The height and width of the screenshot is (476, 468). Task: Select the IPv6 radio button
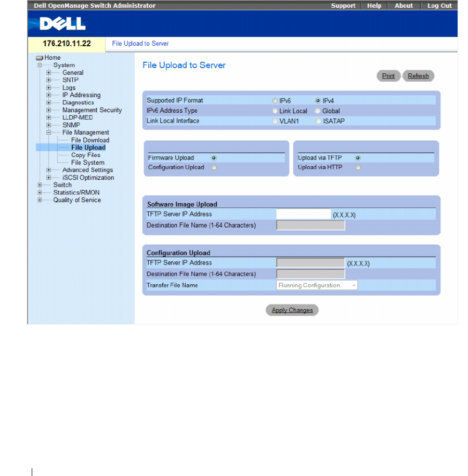point(275,100)
